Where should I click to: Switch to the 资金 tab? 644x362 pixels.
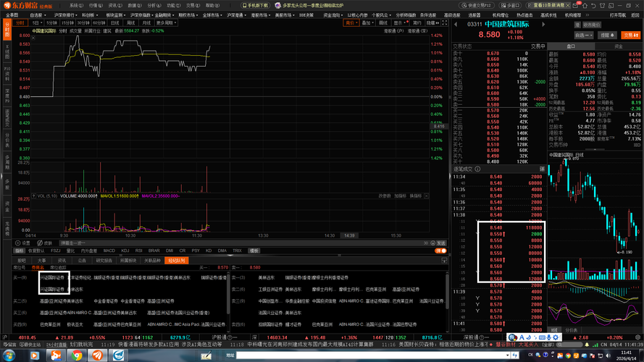[618, 46]
